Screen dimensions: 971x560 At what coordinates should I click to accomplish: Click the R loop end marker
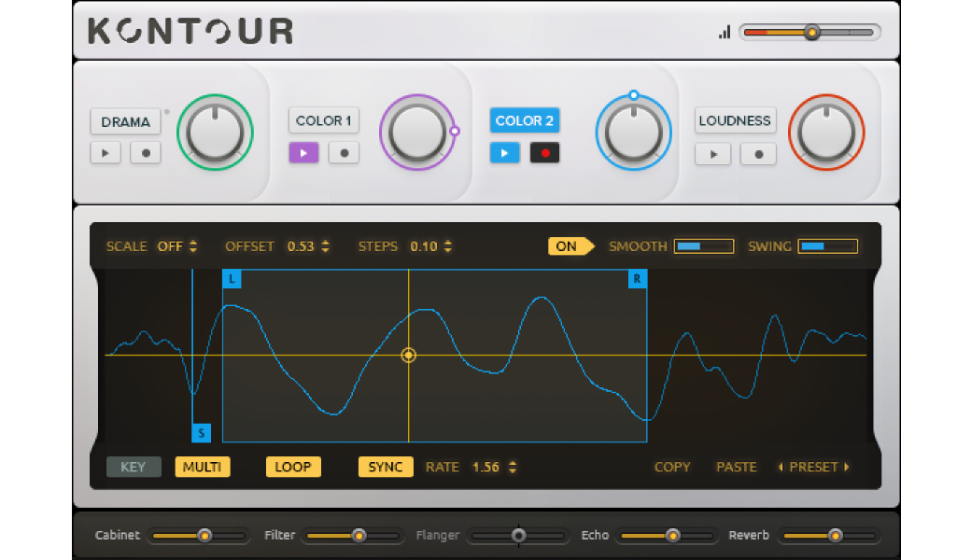click(x=637, y=278)
